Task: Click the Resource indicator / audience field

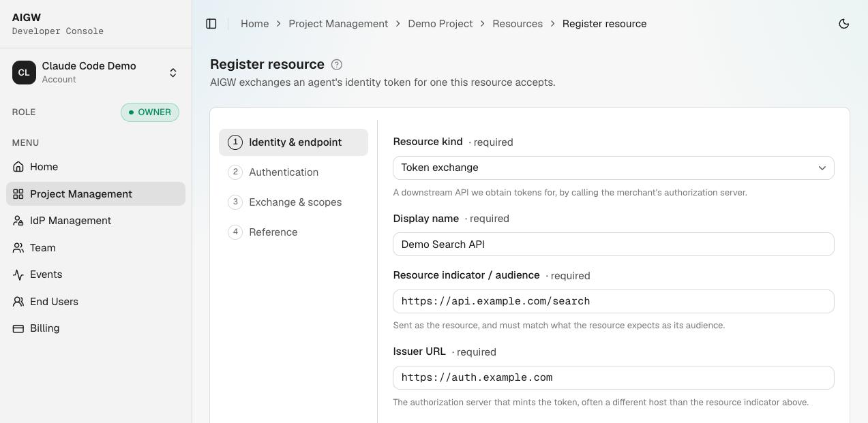Action: click(614, 302)
